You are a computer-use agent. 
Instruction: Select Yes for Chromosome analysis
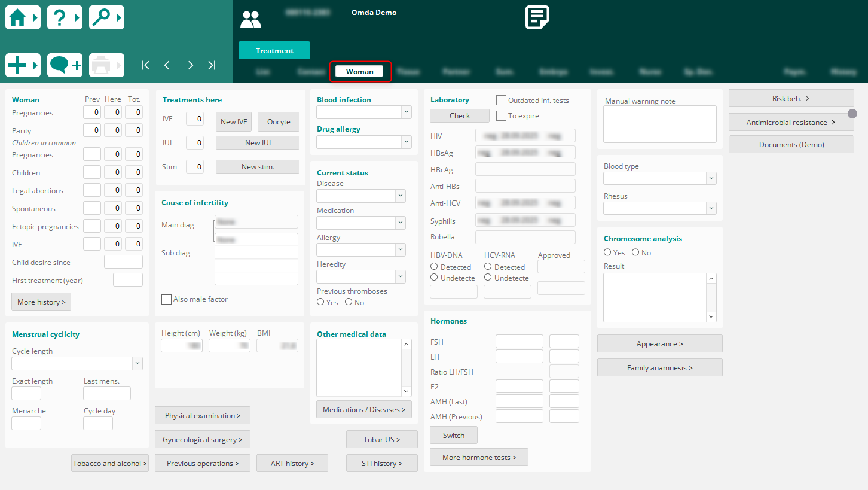tap(607, 252)
